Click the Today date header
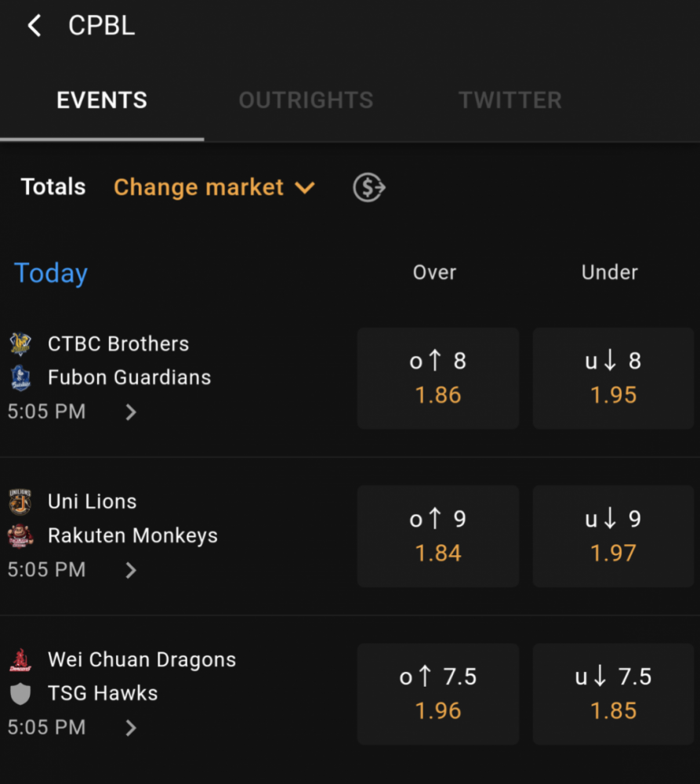This screenshot has height=784, width=700. click(51, 274)
